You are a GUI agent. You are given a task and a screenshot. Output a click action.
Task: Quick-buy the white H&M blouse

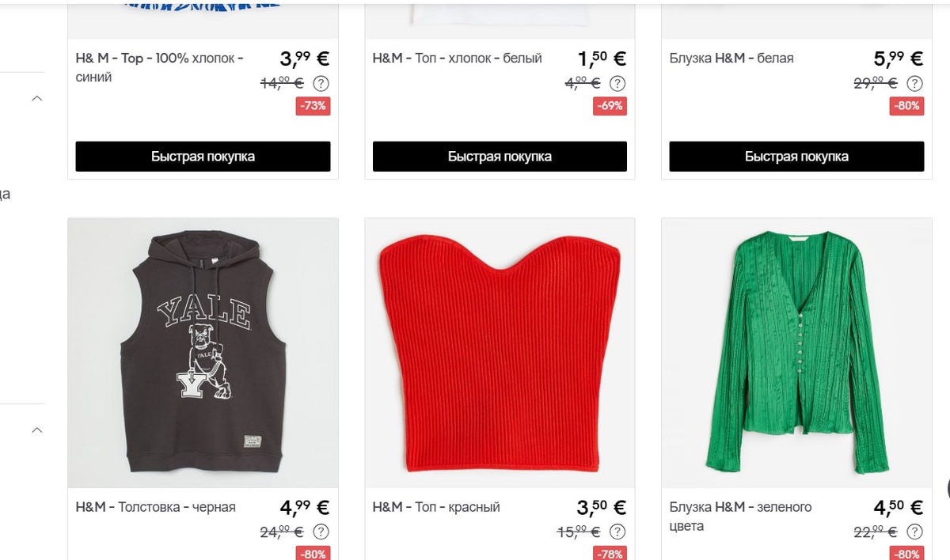tap(796, 157)
